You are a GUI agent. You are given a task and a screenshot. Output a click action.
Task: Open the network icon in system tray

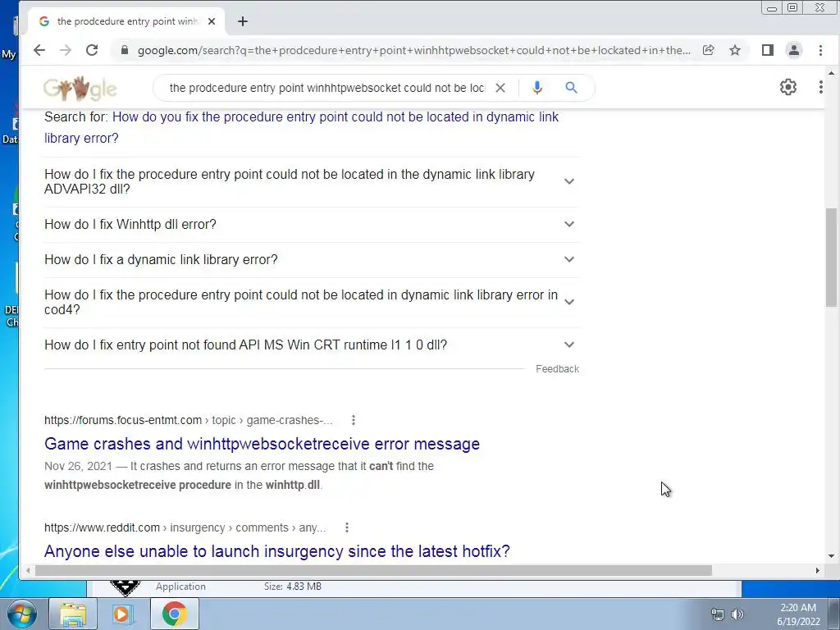tap(717, 614)
